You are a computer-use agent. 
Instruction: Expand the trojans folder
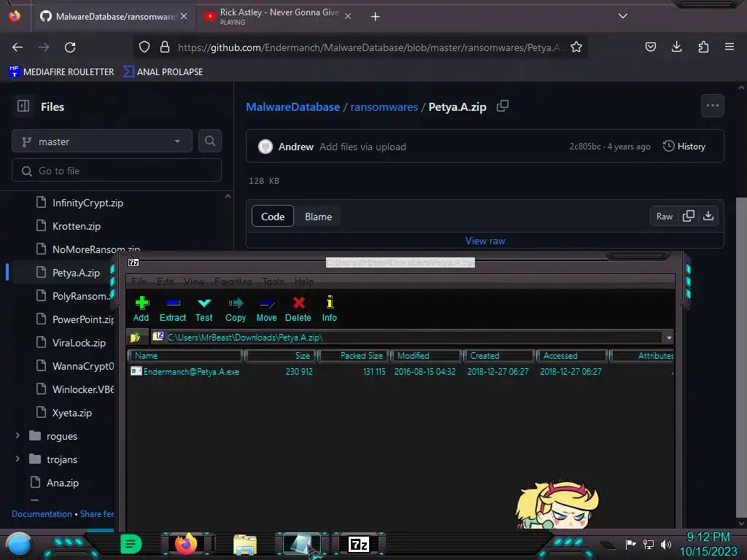coord(18,459)
